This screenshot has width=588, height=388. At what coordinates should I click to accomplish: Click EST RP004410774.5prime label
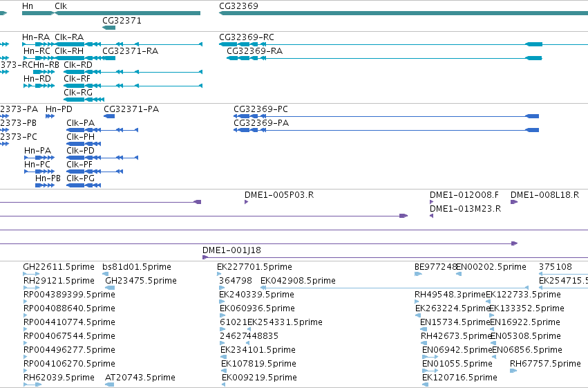69,322
